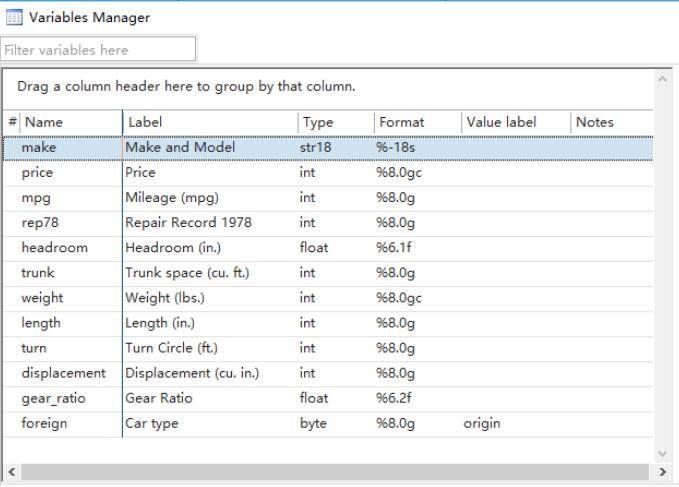Click the Value label column header
Screen dimensions: 679x487
point(513,122)
